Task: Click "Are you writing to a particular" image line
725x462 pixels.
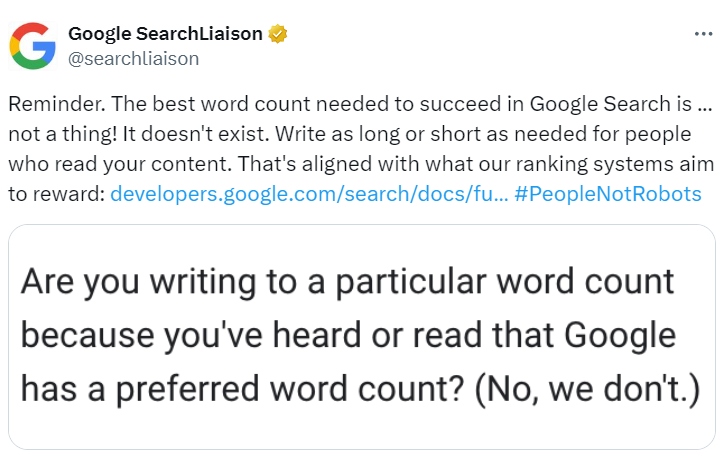Action: tap(347, 282)
